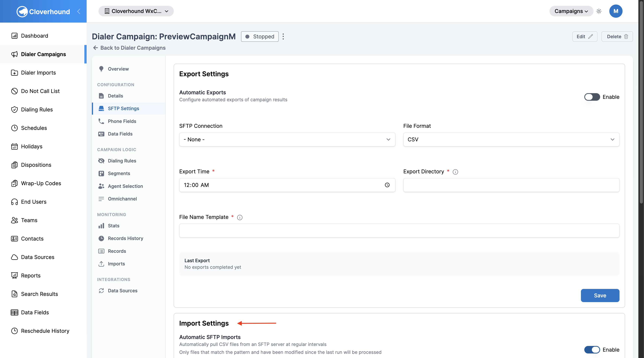
Task: Collapse the sidebar with the chevron
Action: pos(79,11)
